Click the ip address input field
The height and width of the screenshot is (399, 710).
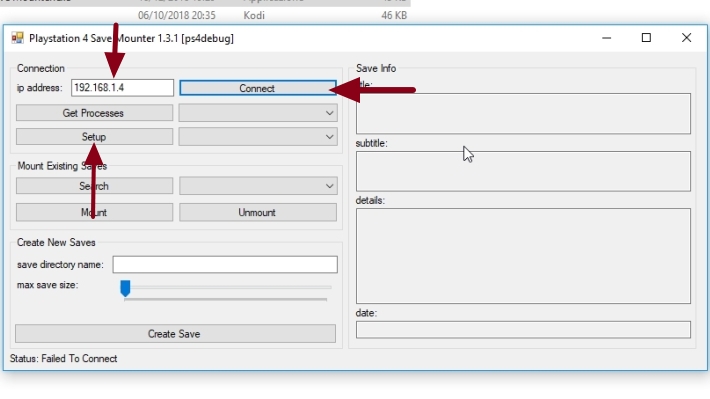pos(122,87)
